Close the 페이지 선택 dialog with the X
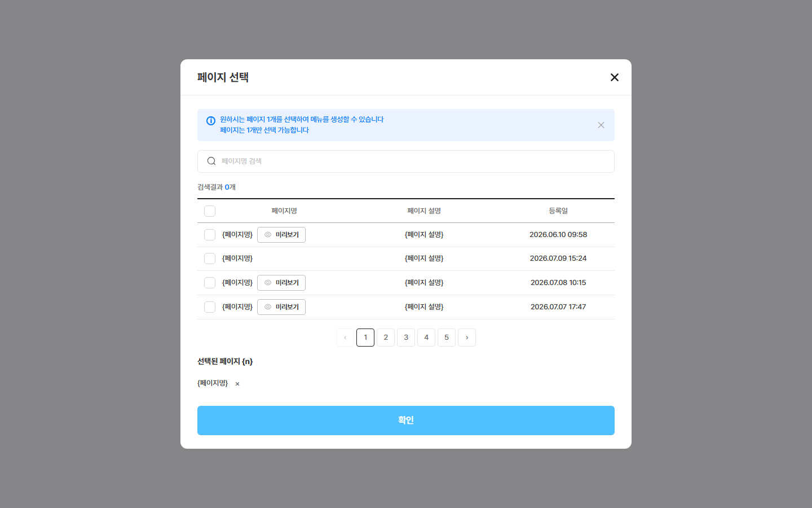 click(615, 77)
